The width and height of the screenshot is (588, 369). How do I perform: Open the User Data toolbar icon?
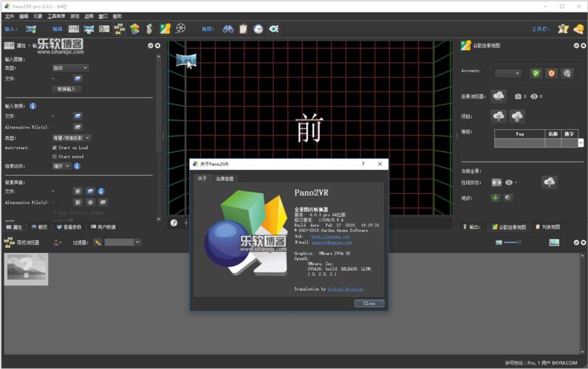click(x=104, y=29)
